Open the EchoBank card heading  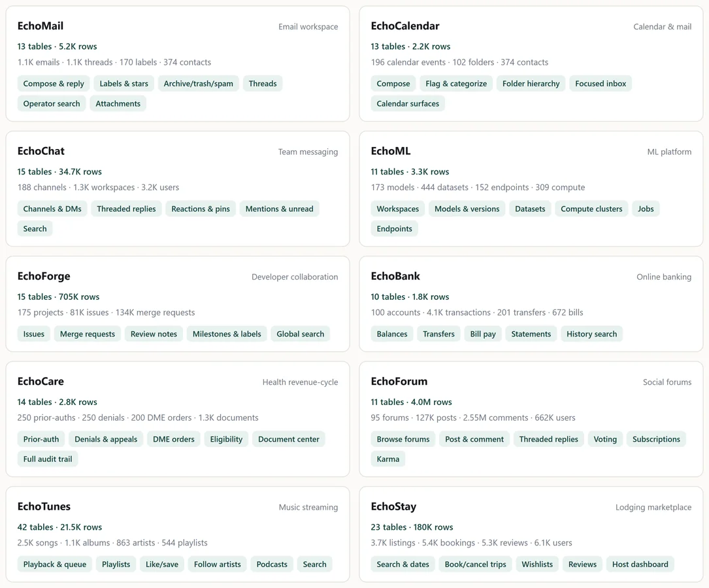[395, 276]
